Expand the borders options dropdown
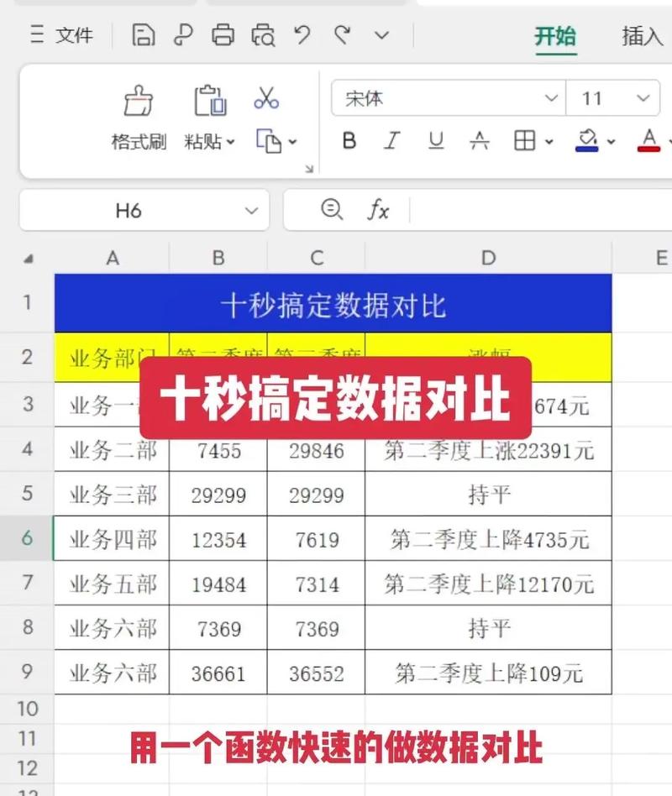This screenshot has width=672, height=796. pos(547,141)
